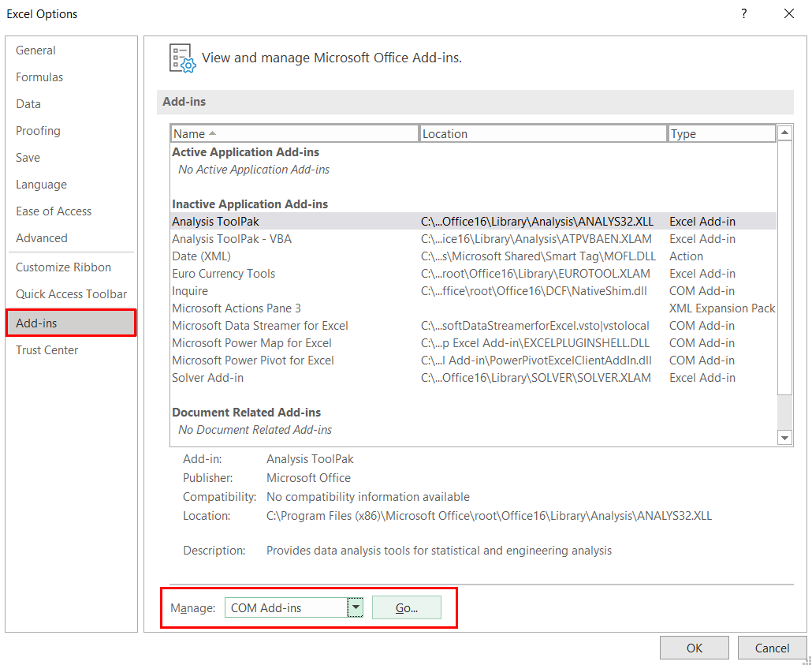Select Microsoft Power Pivot for Excel row

pos(473,361)
